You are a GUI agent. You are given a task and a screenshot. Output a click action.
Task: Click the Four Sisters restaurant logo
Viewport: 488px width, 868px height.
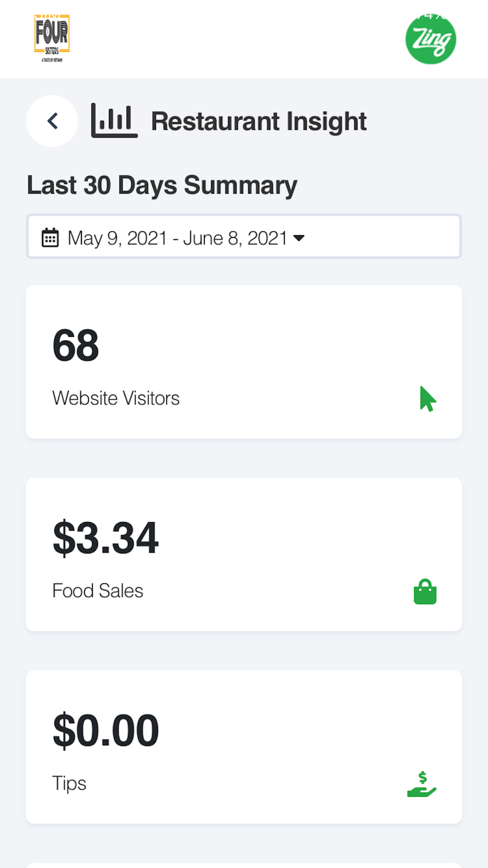tap(52, 39)
